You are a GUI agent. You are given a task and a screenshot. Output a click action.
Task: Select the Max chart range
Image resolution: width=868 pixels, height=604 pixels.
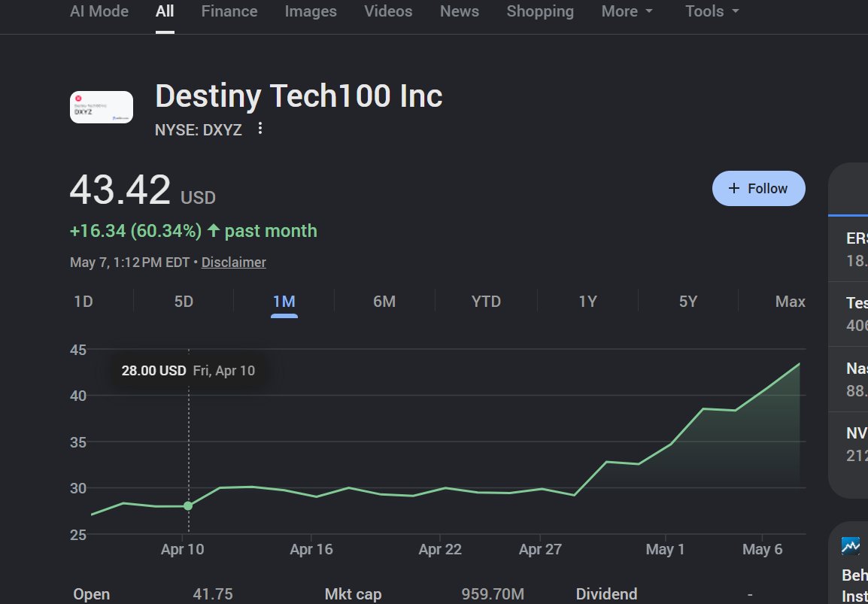pyautogui.click(x=790, y=302)
